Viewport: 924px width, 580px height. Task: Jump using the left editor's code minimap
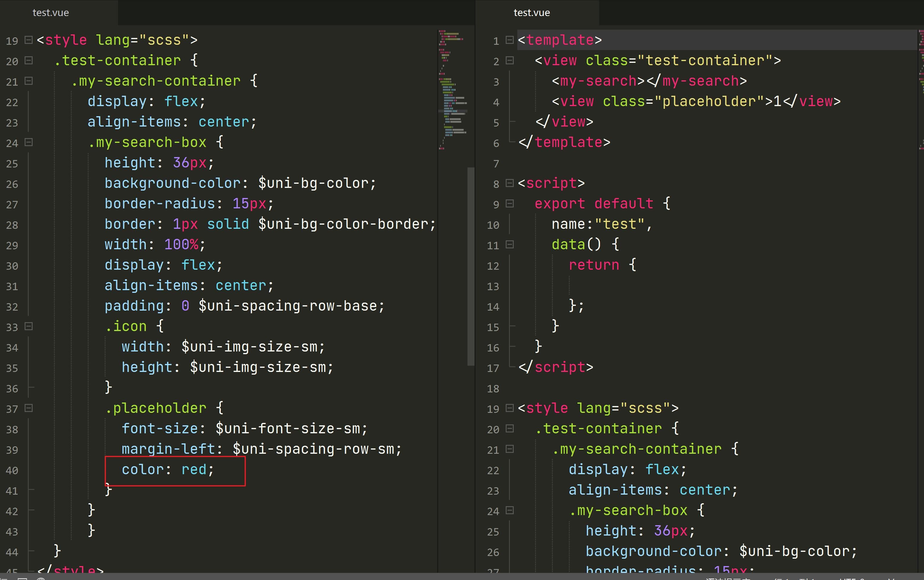click(x=453, y=90)
